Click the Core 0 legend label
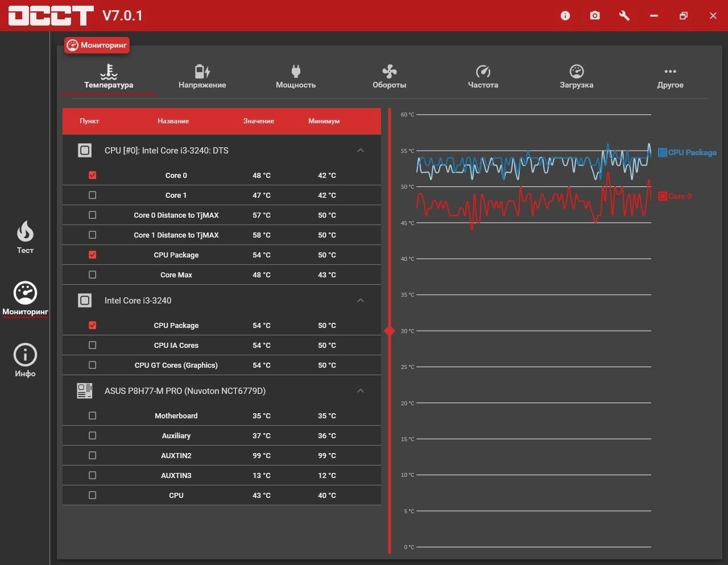Viewport: 728px width, 565px height. point(680,196)
